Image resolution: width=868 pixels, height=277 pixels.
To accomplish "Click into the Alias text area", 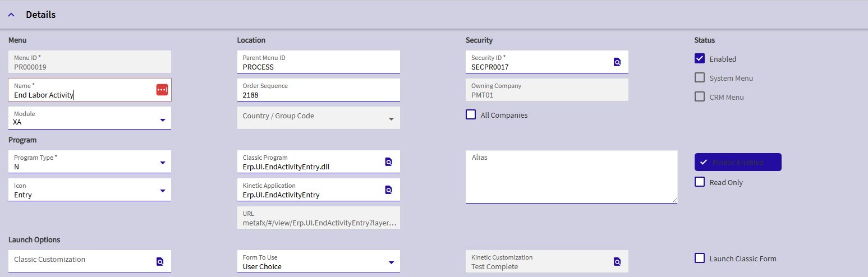I will [x=571, y=179].
